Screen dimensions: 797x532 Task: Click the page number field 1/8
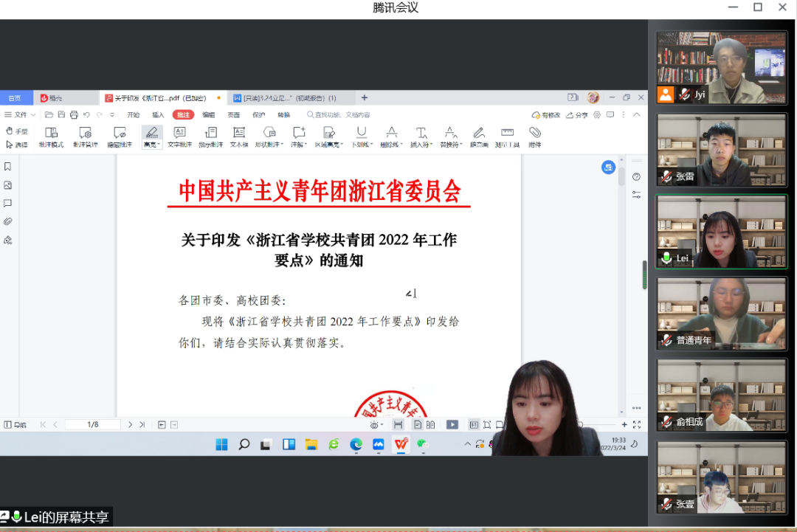[x=93, y=425]
